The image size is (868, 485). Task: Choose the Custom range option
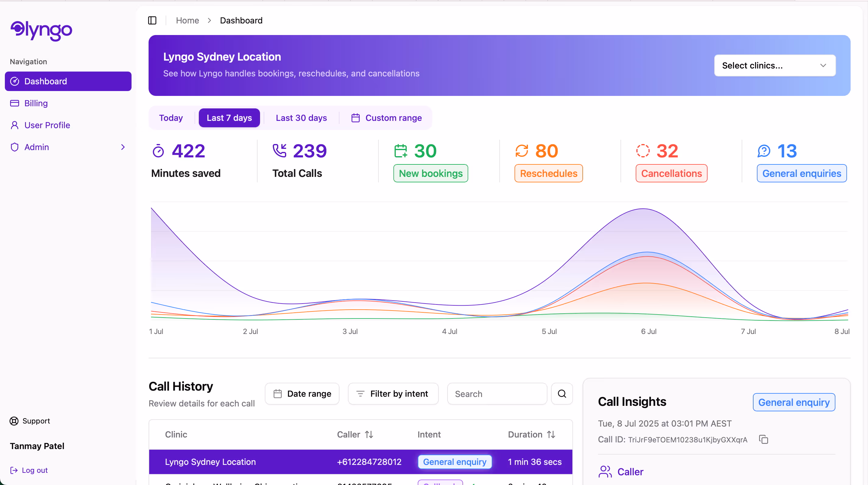(386, 118)
